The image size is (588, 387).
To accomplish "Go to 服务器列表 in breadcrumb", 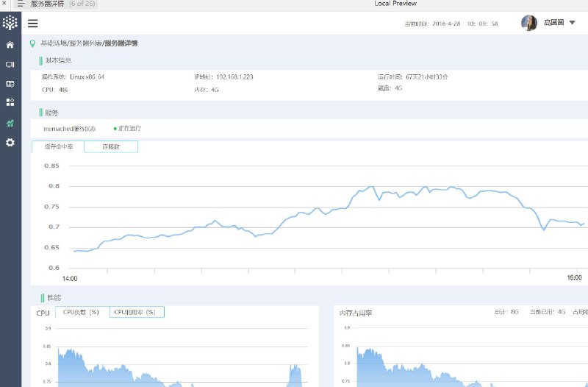I will coord(86,43).
